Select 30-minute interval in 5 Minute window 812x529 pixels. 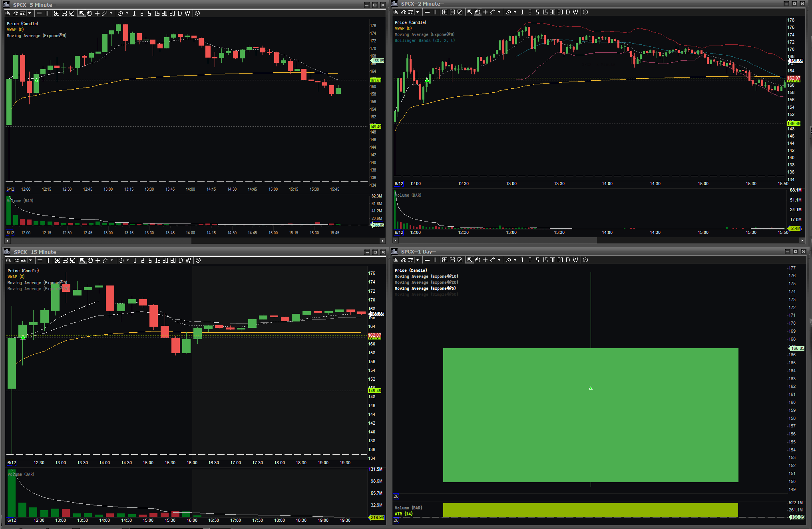tap(165, 13)
